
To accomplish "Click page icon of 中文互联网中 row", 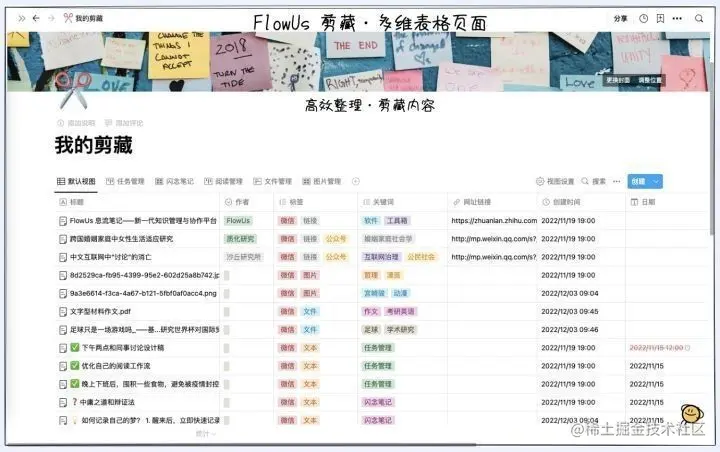I will 63,257.
